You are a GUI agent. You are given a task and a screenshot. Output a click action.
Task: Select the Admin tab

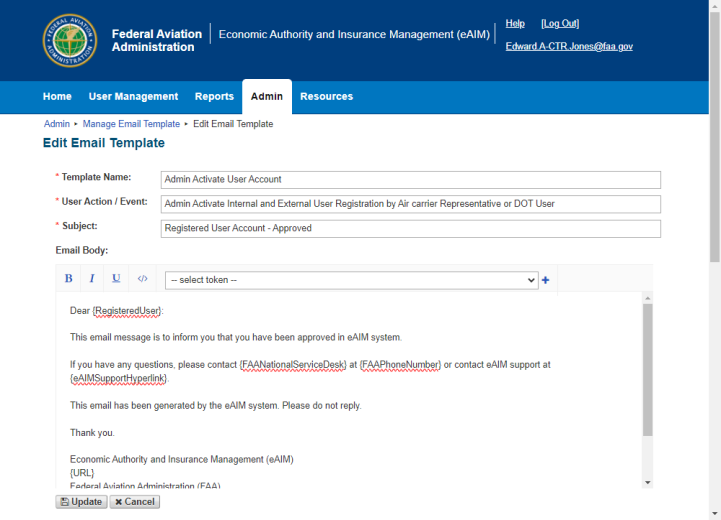267,97
